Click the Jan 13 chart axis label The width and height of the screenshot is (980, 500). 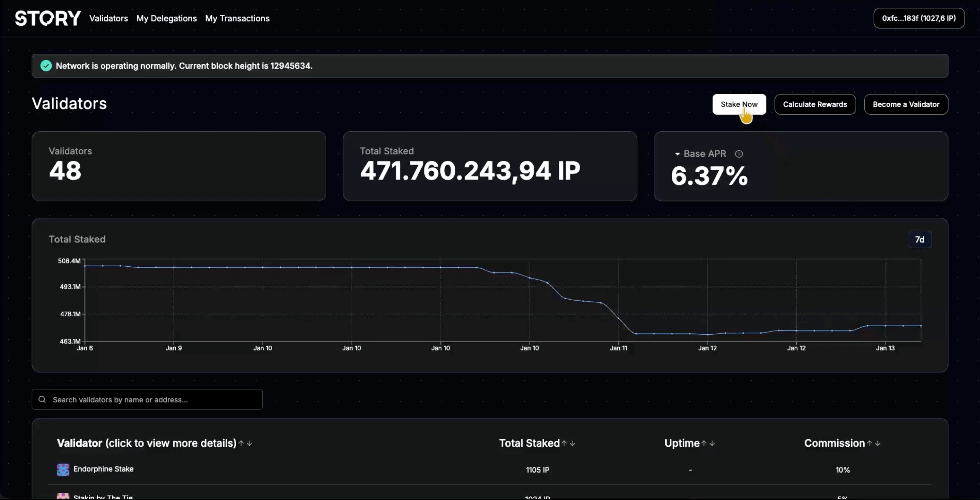pyautogui.click(x=885, y=348)
